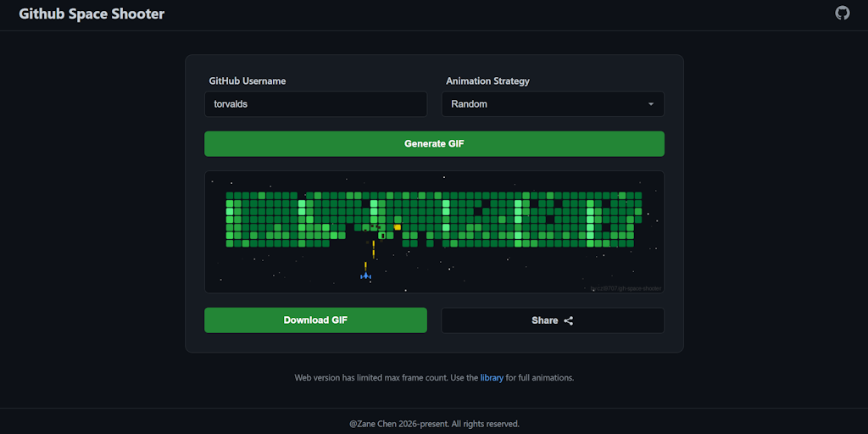Click the blue spaceship in the preview
This screenshot has width=868, height=434.
(x=366, y=275)
